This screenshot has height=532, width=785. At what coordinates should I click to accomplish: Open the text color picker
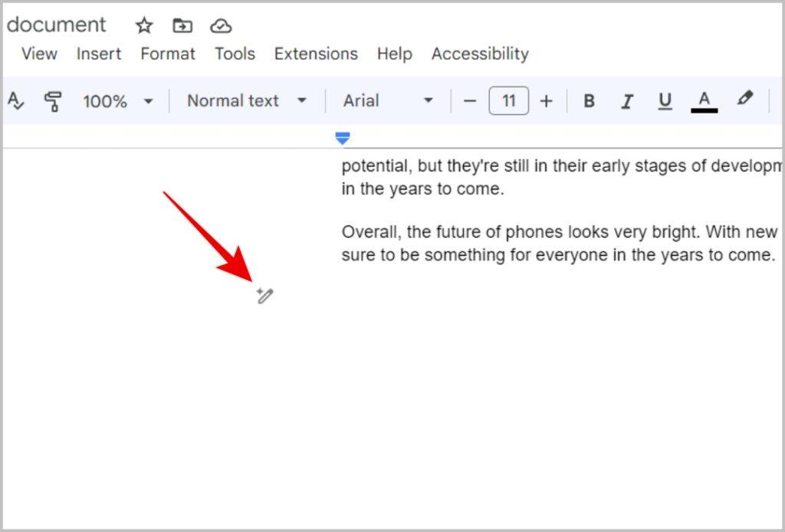(705, 102)
